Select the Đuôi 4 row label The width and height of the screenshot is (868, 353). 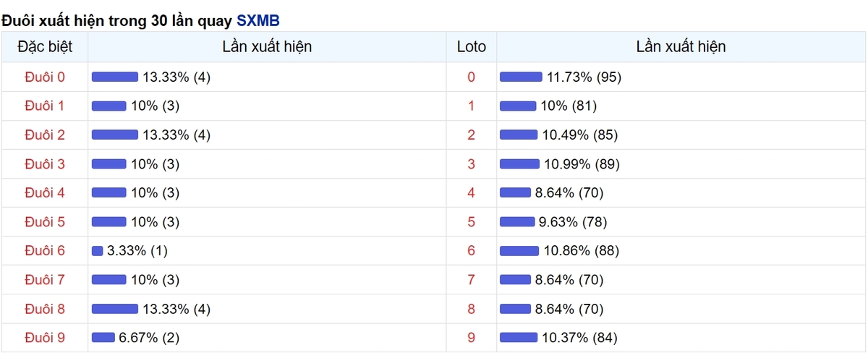click(x=45, y=193)
